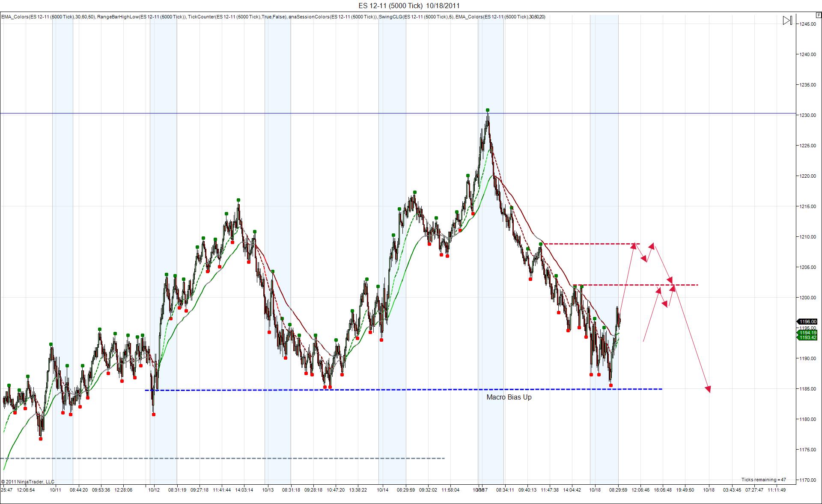
Task: Click the EMA_Colors indicator label string
Action: tap(273, 17)
